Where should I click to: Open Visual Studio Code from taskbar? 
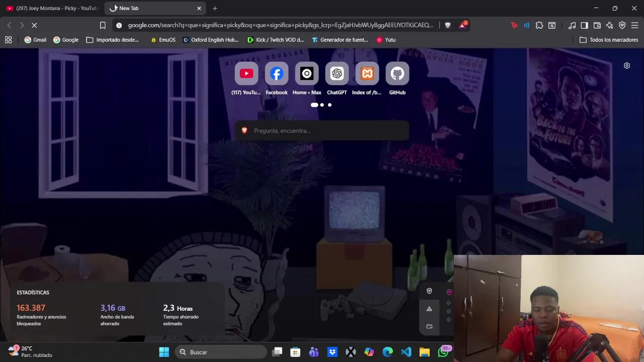406,352
